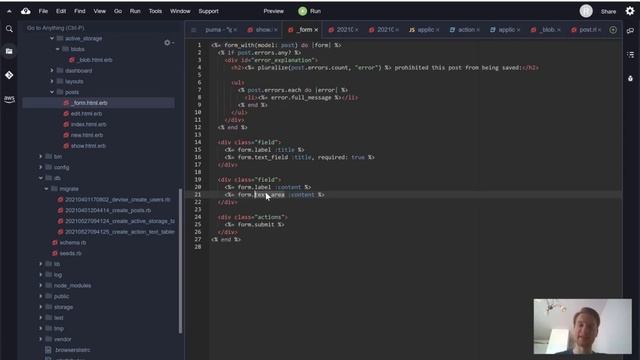Collapse the db folder

pyautogui.click(x=40, y=178)
